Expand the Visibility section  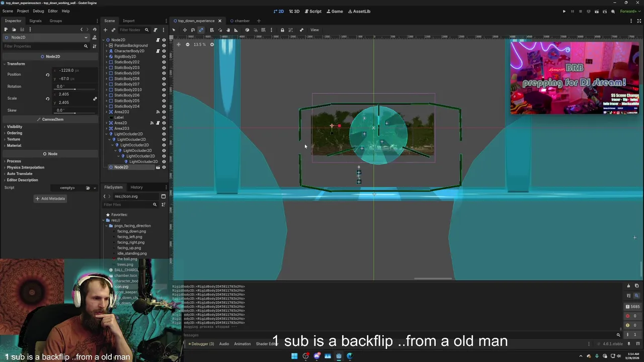click(14, 127)
